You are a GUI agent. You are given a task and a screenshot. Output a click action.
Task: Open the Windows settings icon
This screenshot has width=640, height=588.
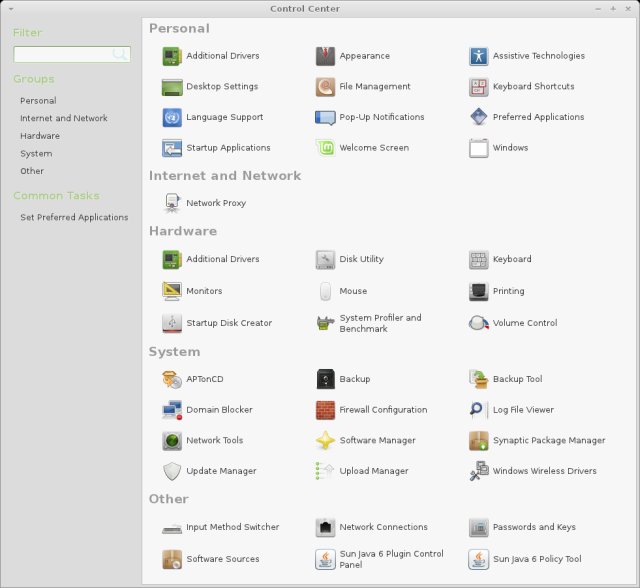478,148
